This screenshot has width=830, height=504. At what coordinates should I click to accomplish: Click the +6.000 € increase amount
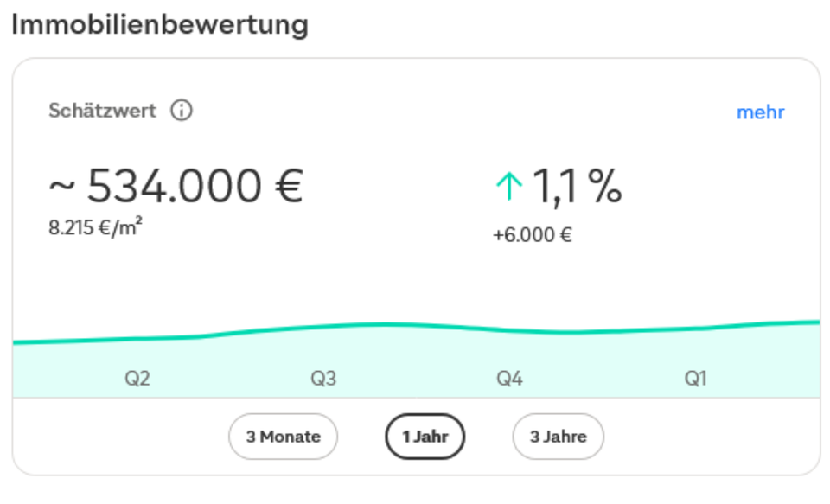532,235
